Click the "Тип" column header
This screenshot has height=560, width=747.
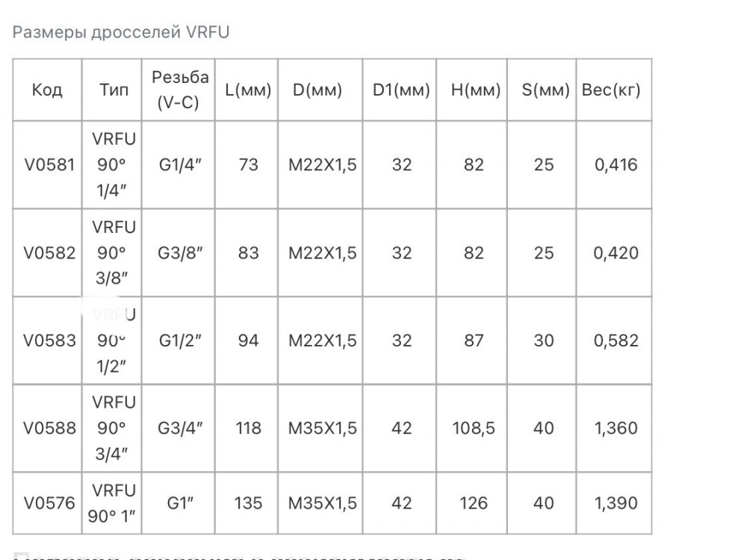[x=114, y=90]
